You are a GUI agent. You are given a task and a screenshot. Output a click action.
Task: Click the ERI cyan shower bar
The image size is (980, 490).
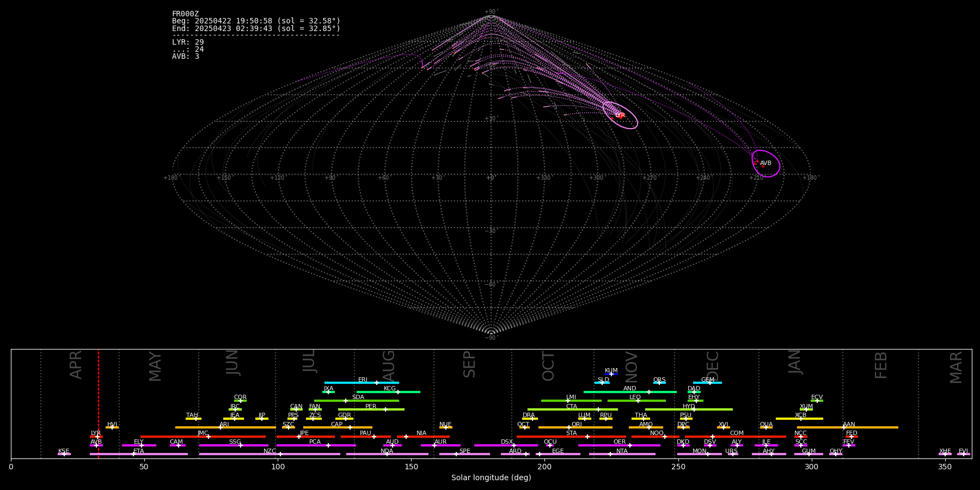point(362,383)
